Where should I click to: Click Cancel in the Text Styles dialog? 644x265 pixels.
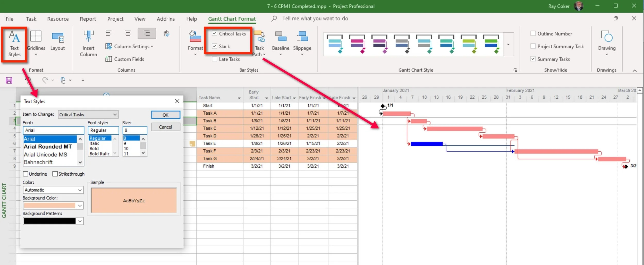pos(166,127)
